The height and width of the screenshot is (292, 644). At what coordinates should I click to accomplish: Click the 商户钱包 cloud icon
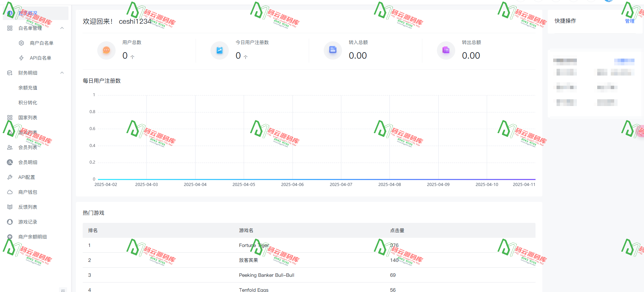pos(10,192)
